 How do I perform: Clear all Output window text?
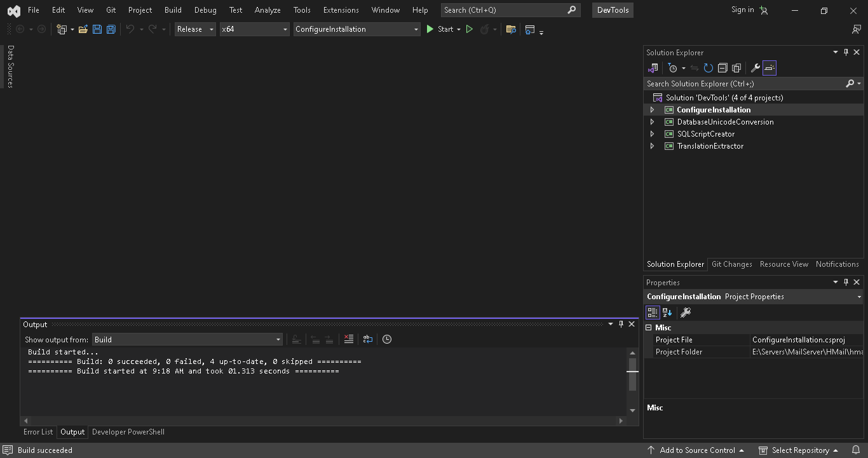tap(348, 339)
